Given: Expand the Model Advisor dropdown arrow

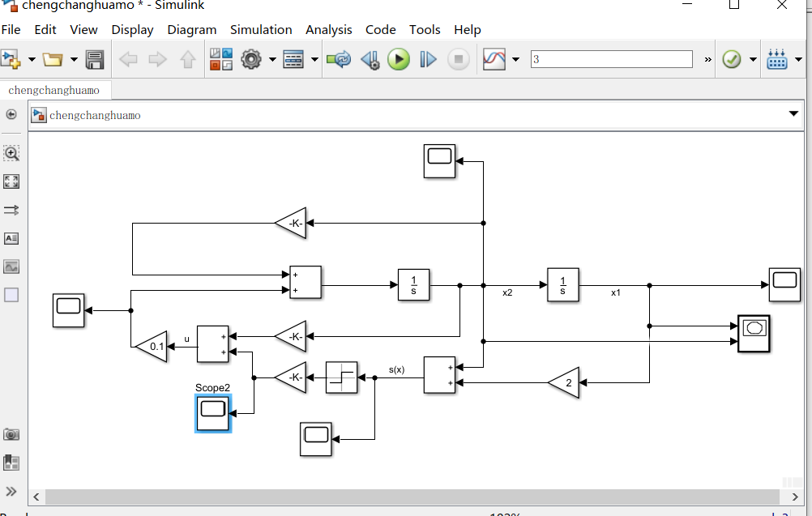Looking at the screenshot, I should [753, 59].
